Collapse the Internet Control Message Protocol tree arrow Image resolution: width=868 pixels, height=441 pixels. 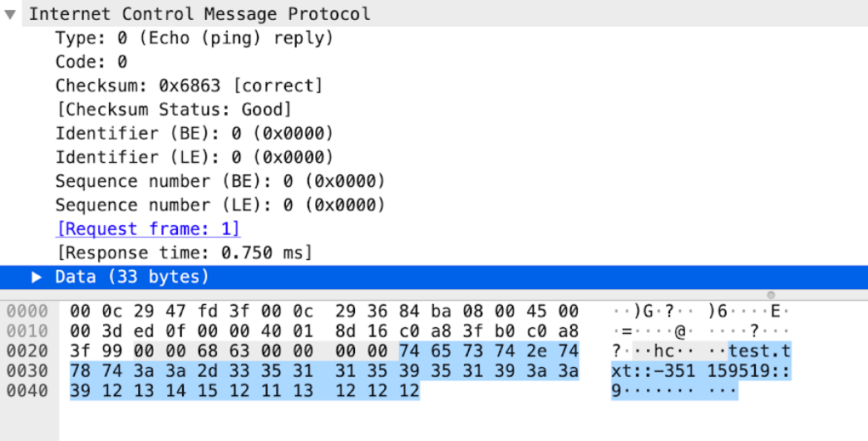[x=11, y=14]
